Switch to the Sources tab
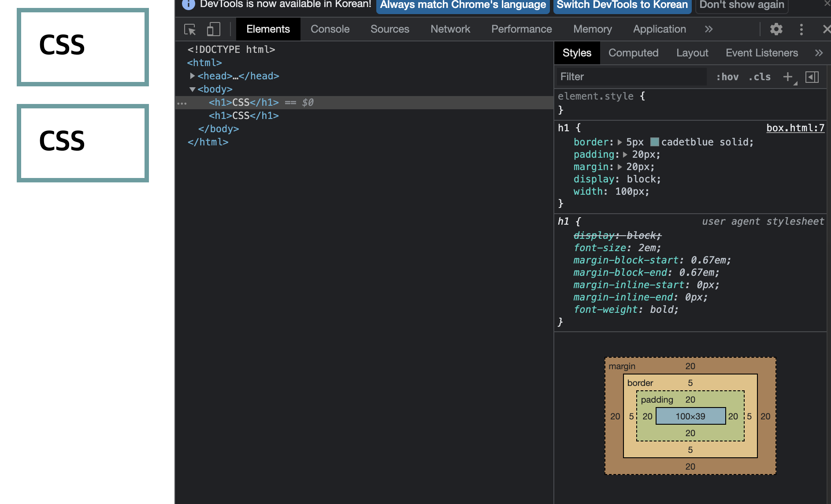This screenshot has width=831, height=504. click(390, 29)
